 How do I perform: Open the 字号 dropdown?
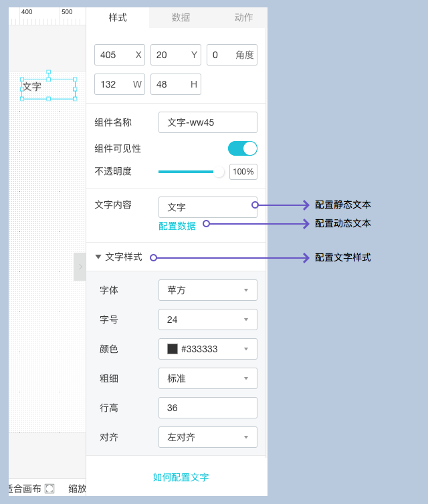pyautogui.click(x=207, y=320)
